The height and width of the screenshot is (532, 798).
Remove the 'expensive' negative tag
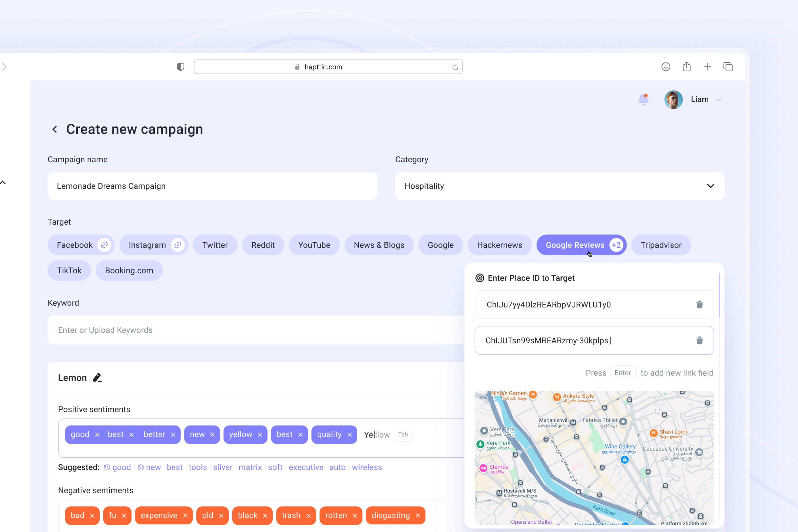pyautogui.click(x=185, y=516)
